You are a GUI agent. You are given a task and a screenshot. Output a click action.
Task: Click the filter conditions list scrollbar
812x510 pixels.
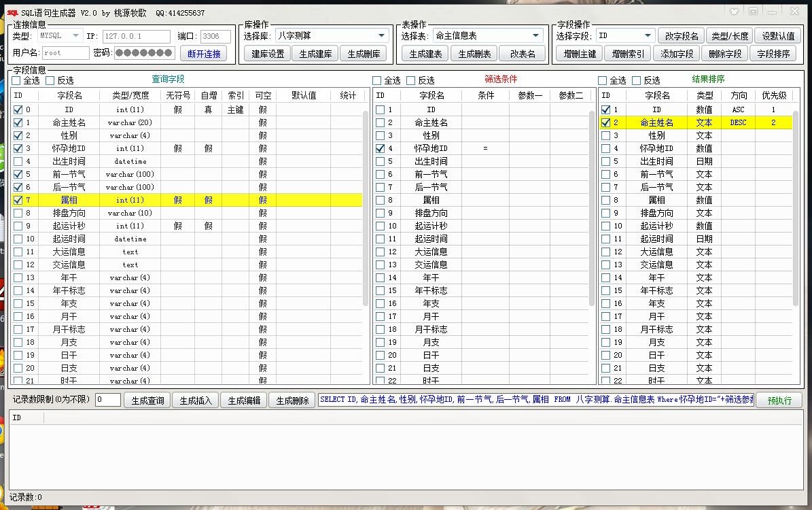[593, 208]
